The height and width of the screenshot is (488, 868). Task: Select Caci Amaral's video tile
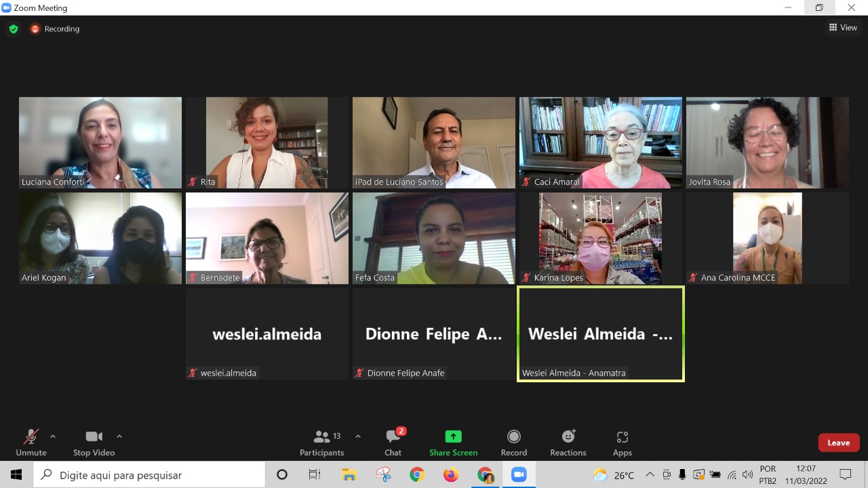[x=601, y=142]
